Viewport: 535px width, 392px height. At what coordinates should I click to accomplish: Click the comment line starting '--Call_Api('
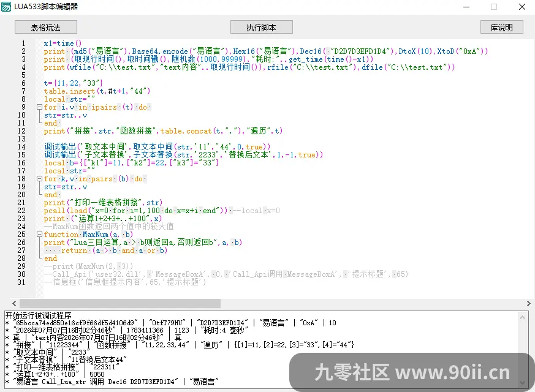tap(226, 274)
